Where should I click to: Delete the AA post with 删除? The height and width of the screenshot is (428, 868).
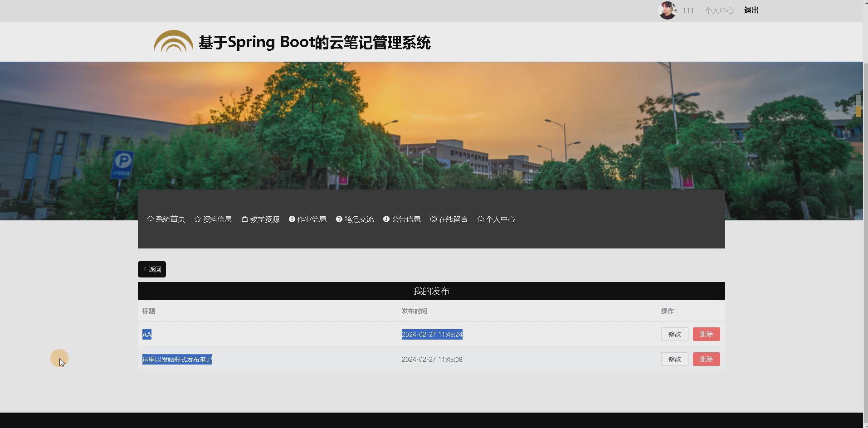pyautogui.click(x=707, y=334)
